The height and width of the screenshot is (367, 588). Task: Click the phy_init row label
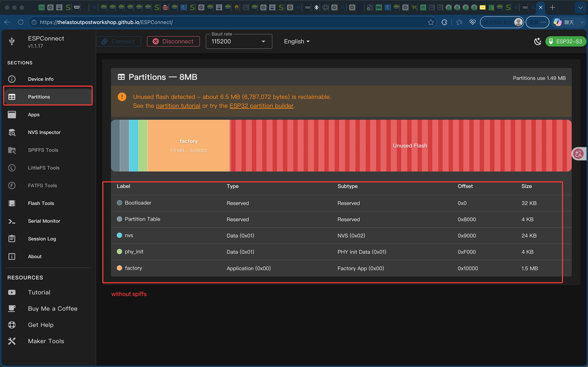[134, 252]
